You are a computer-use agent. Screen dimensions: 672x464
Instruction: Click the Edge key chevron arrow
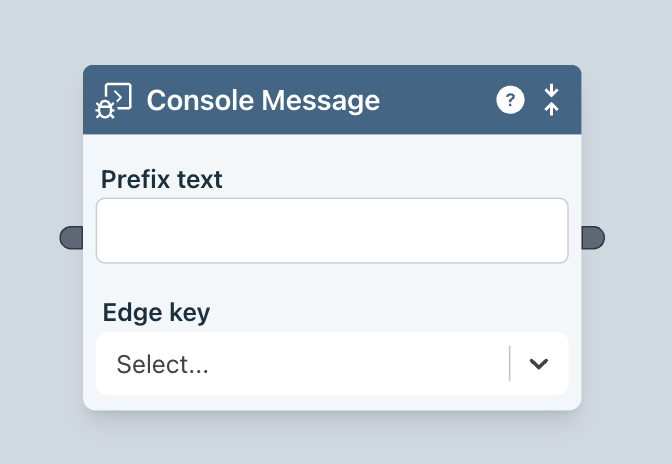(539, 364)
